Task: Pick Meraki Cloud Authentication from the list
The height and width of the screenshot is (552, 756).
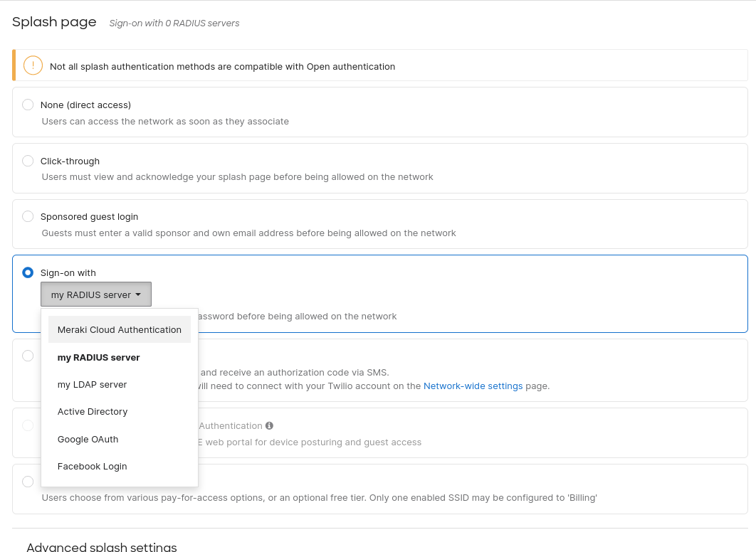Action: pos(120,330)
